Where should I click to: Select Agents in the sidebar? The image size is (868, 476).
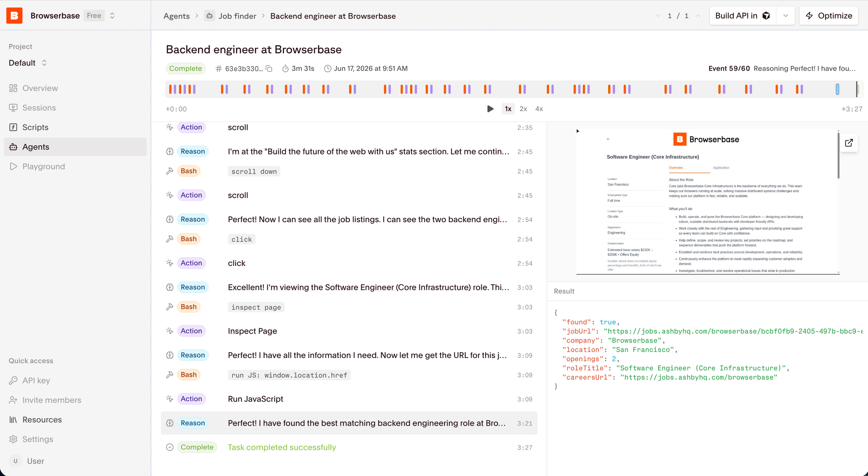coord(76,147)
